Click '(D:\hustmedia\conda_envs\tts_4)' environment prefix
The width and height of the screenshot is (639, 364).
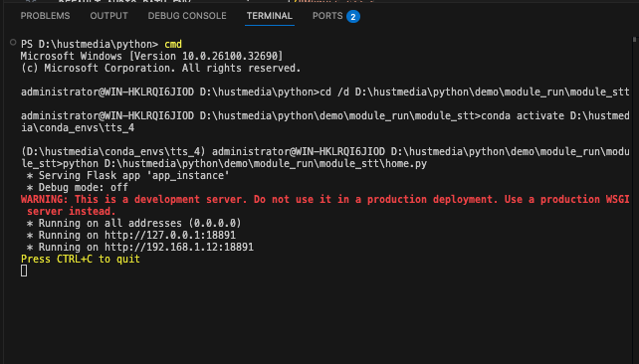[113, 152]
